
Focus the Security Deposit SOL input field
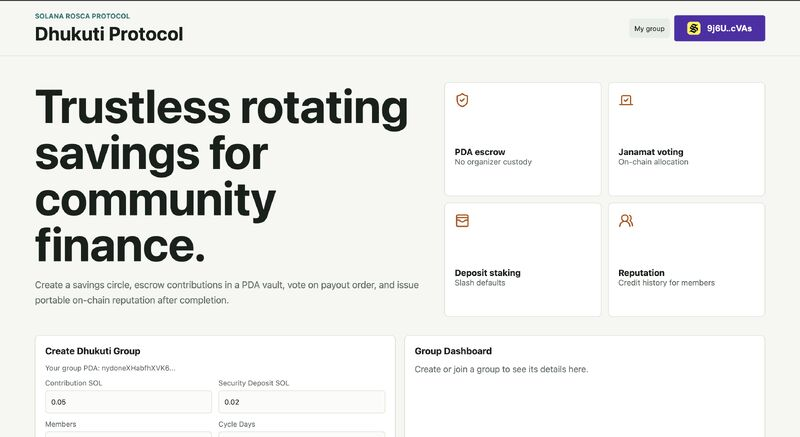(x=302, y=402)
